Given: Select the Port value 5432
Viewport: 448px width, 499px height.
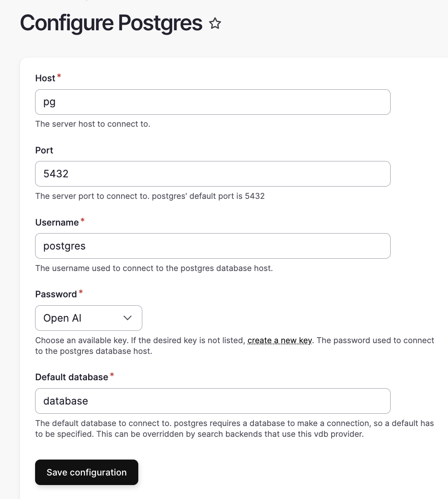Looking at the screenshot, I should (x=213, y=174).
